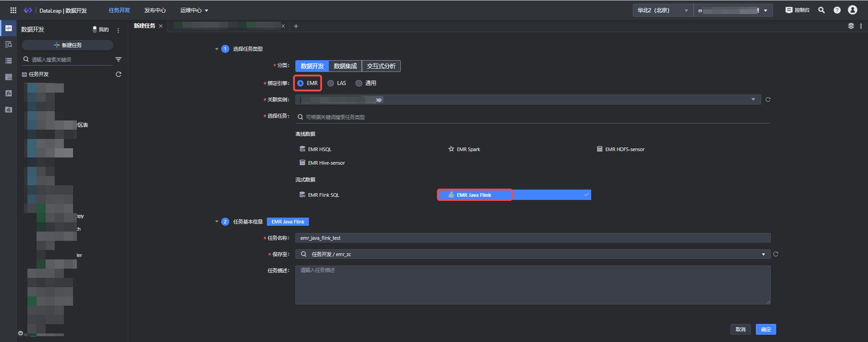
Task: Open the project selector dropdown next to region
Action: coord(733,10)
